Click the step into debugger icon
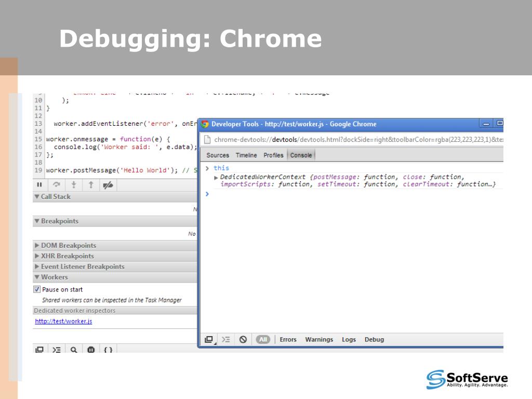The height and width of the screenshot is (399, 532). [x=74, y=185]
